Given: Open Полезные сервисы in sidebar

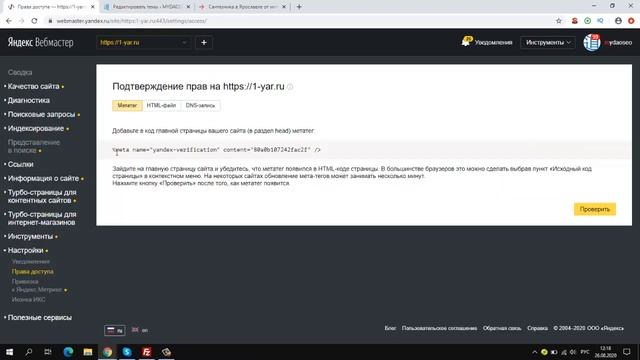Looking at the screenshot, I should tap(40, 318).
